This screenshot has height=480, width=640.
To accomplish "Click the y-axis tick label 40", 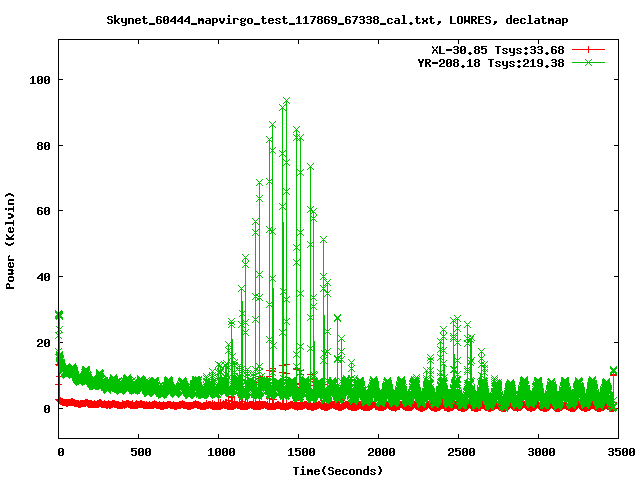I will pyautogui.click(x=44, y=277).
